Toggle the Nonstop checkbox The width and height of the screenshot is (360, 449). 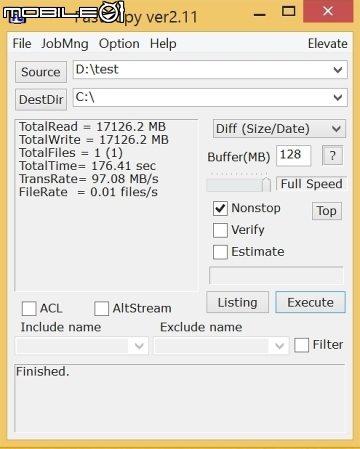pos(220,208)
